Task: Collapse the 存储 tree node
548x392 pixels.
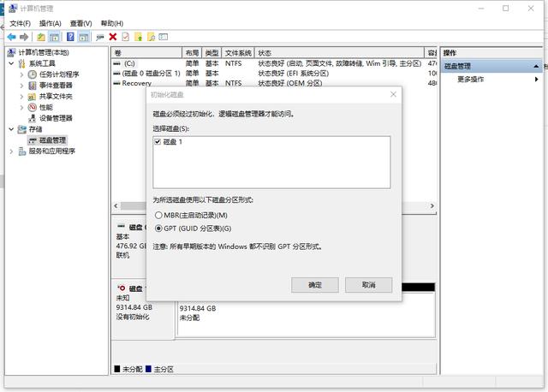Action: (x=11, y=129)
